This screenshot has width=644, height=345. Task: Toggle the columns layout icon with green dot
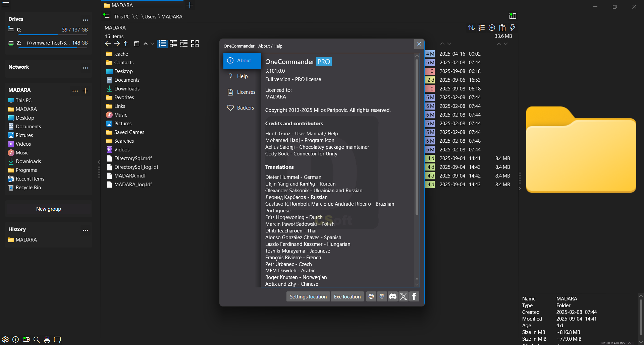[x=513, y=16]
